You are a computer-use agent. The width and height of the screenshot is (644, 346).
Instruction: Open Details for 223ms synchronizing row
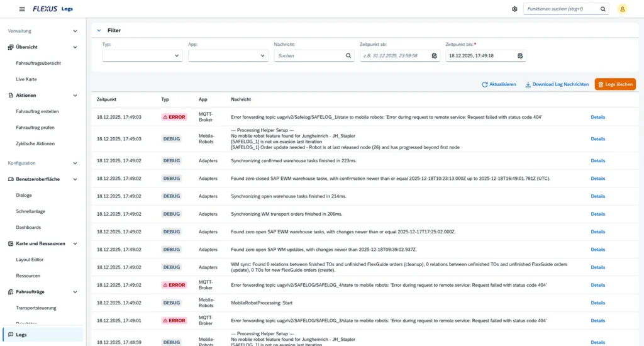point(597,160)
